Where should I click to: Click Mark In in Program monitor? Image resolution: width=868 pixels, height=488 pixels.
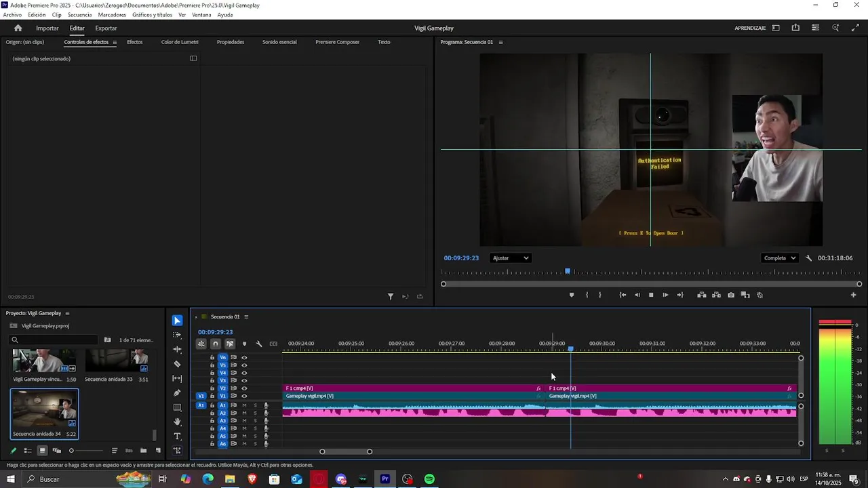click(587, 295)
